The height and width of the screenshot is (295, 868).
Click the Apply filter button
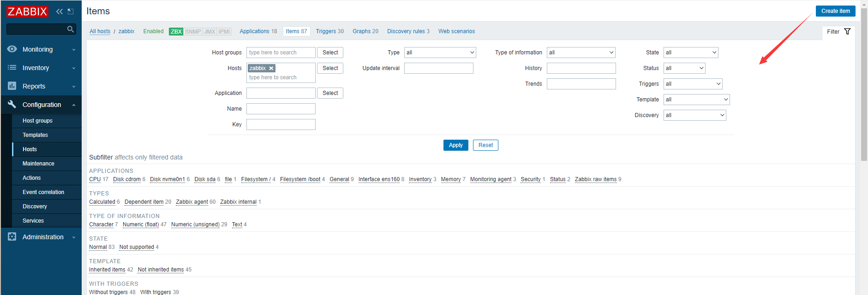coord(455,145)
